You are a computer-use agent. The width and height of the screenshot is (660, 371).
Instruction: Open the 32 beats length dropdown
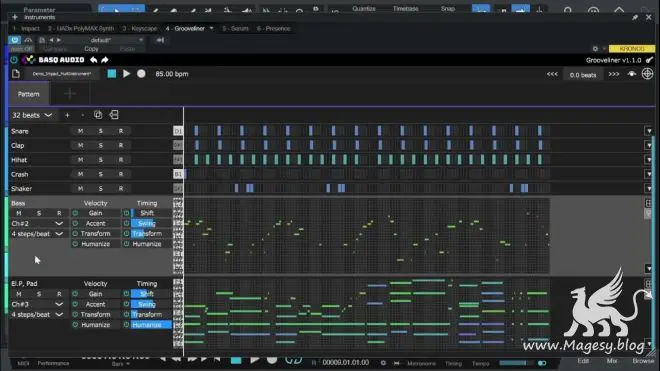coord(32,115)
